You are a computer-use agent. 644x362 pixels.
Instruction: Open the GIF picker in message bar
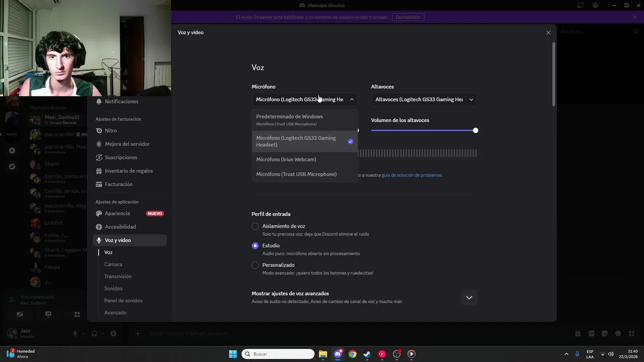pyautogui.click(x=591, y=333)
